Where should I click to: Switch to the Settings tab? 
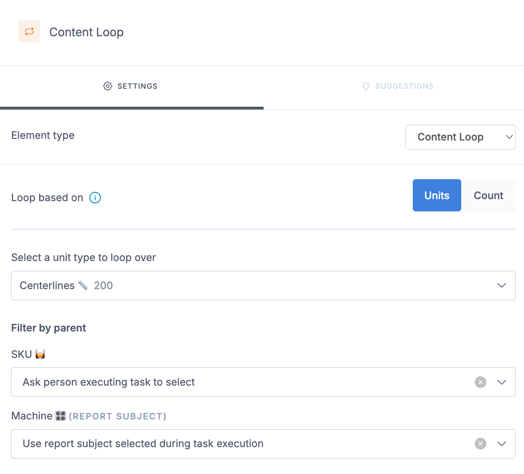click(132, 86)
